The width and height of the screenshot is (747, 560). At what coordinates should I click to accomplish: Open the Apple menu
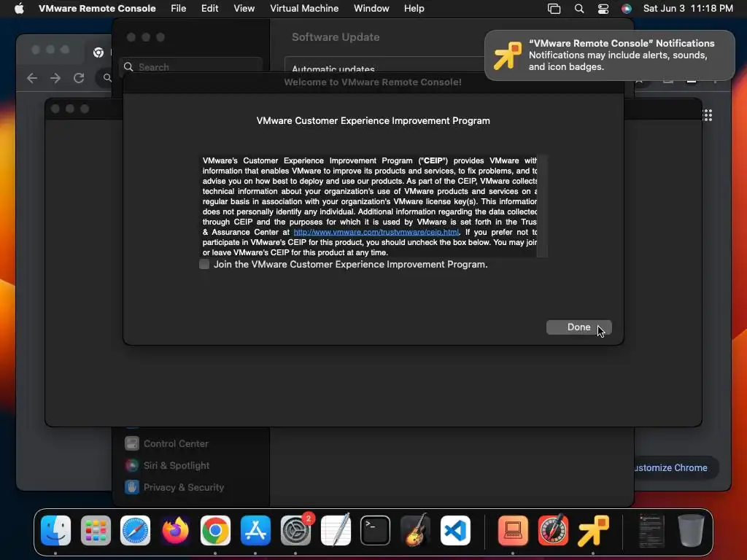click(x=19, y=8)
